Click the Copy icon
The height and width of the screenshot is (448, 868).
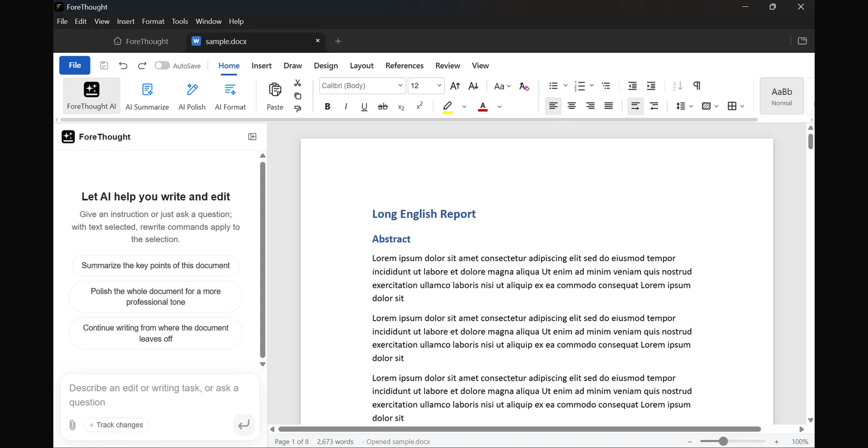tap(297, 96)
